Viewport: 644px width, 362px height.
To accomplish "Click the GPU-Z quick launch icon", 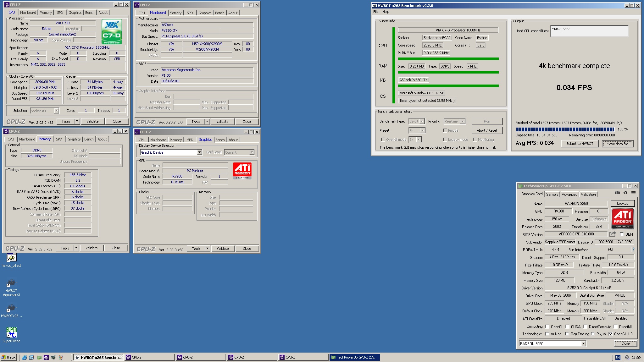I will click(39, 357).
